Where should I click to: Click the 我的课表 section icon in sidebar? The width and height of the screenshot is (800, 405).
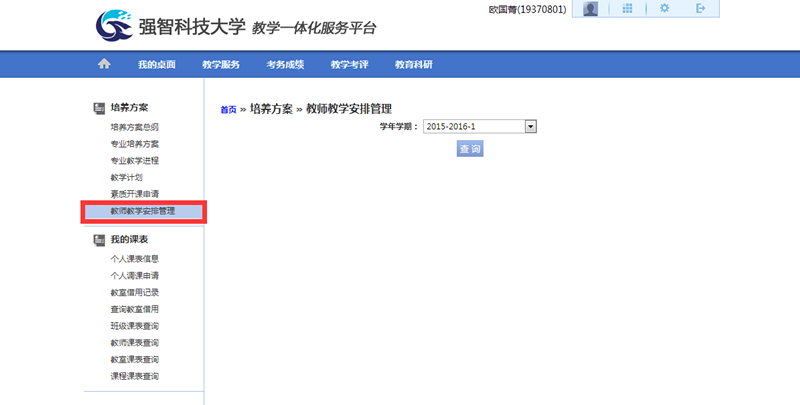(x=99, y=240)
